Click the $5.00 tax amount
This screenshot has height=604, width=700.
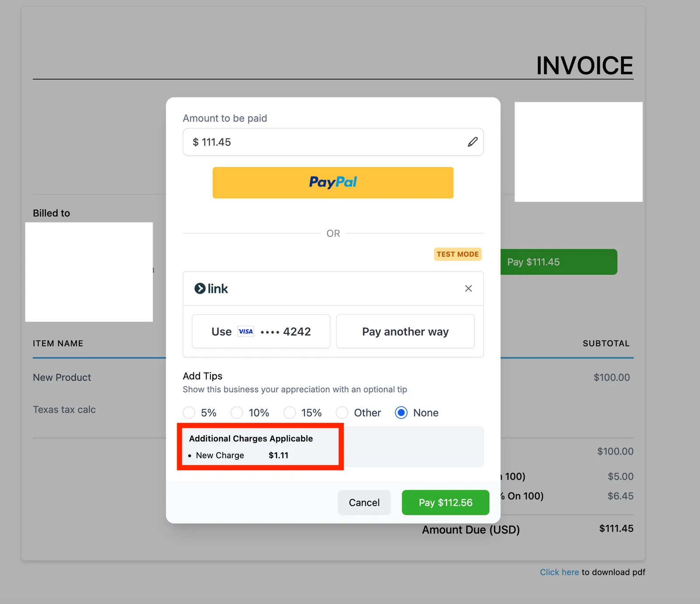click(620, 476)
